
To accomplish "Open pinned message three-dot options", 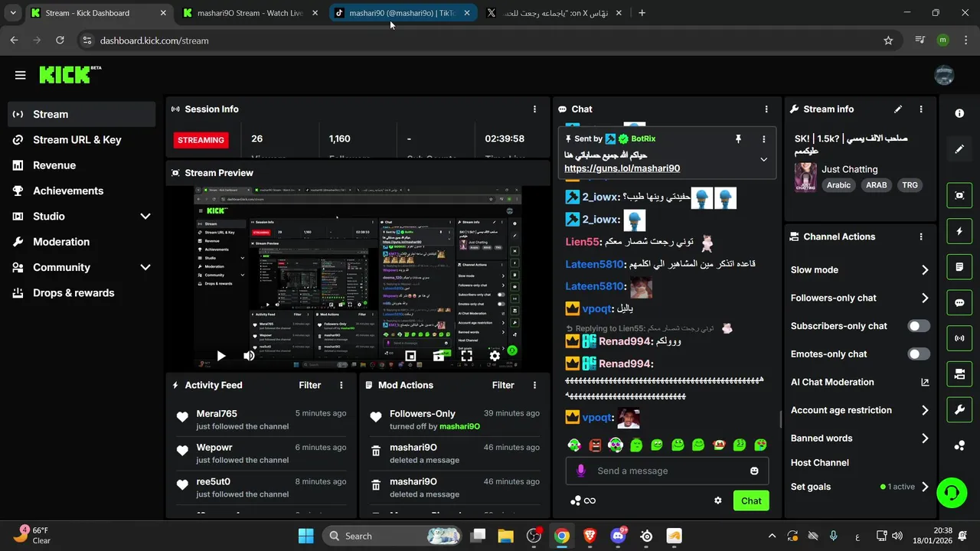I will point(763,139).
